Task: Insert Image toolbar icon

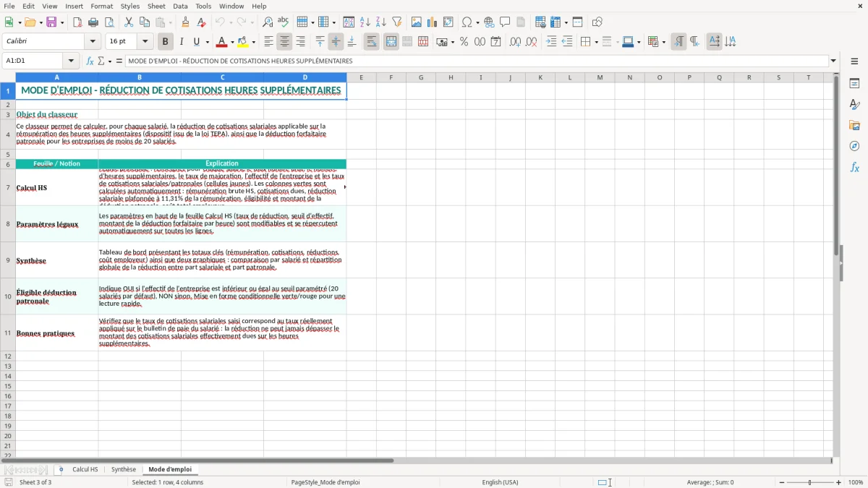Action: [417, 22]
